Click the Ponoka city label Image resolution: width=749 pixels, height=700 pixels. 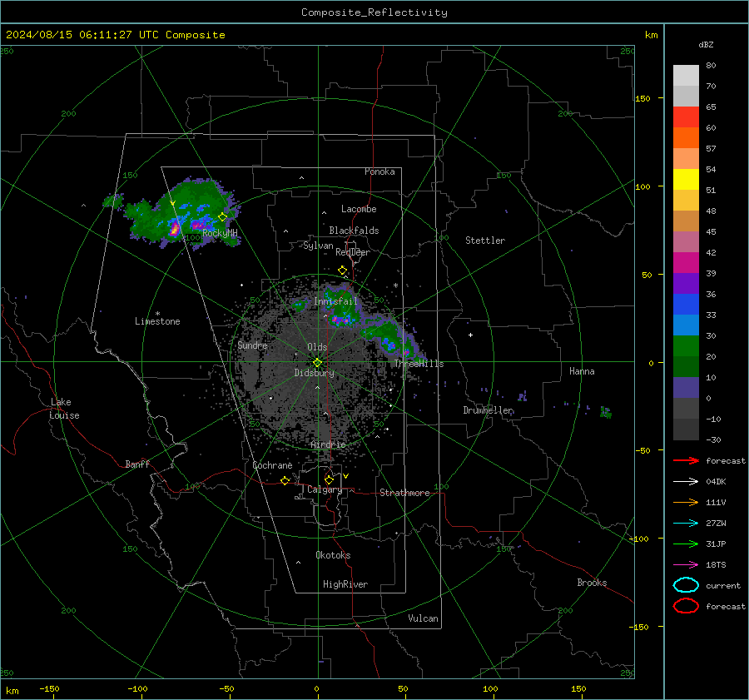pos(379,171)
